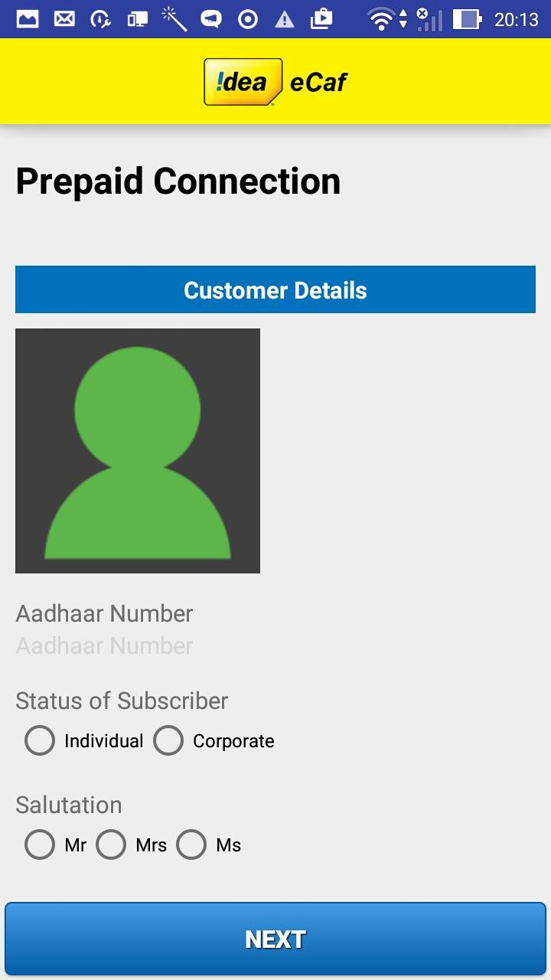
Task: Tap the chat bubble notification icon
Action: pyautogui.click(x=211, y=19)
